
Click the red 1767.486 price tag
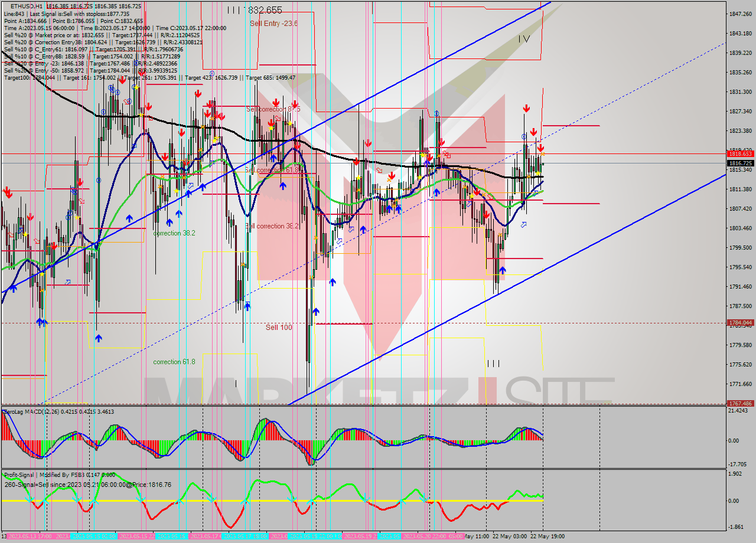[740, 404]
